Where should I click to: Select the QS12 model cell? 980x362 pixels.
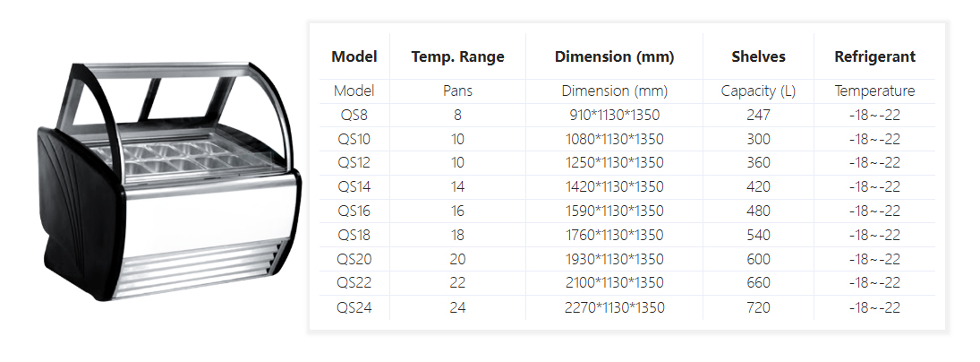click(x=354, y=163)
